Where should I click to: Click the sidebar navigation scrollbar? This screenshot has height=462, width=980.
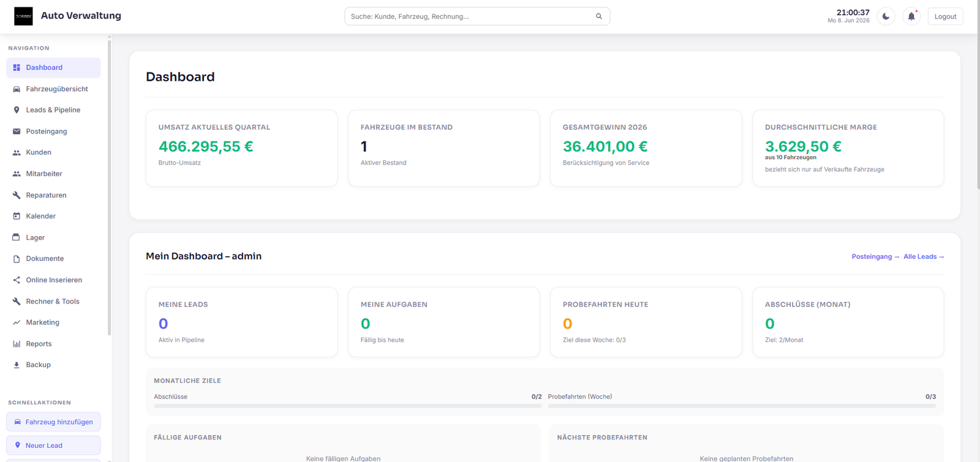pyautogui.click(x=109, y=188)
